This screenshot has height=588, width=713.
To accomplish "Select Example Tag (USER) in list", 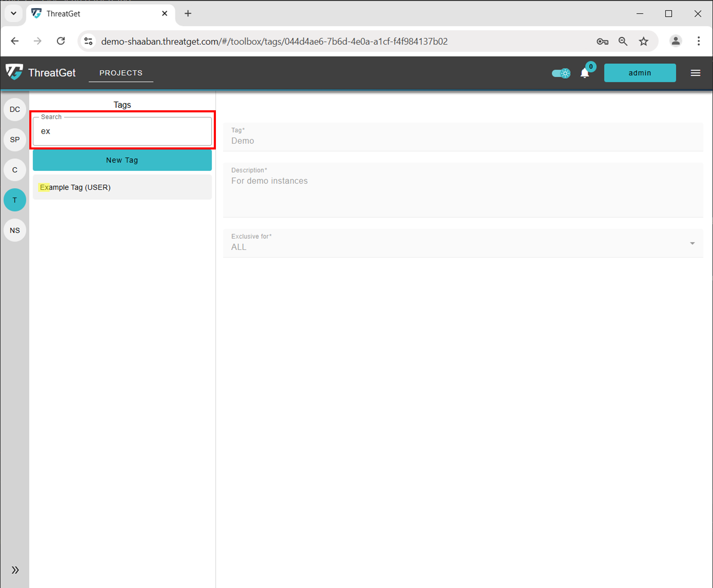I will [x=122, y=187].
